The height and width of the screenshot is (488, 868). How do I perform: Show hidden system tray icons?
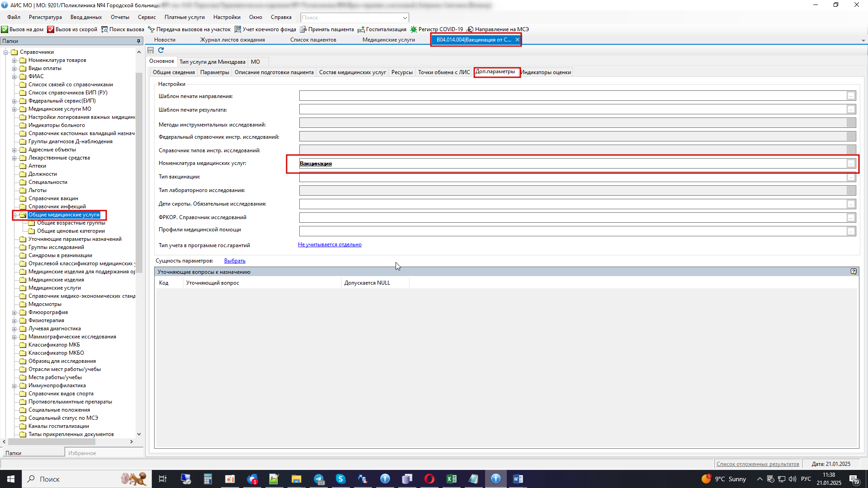tap(759, 479)
